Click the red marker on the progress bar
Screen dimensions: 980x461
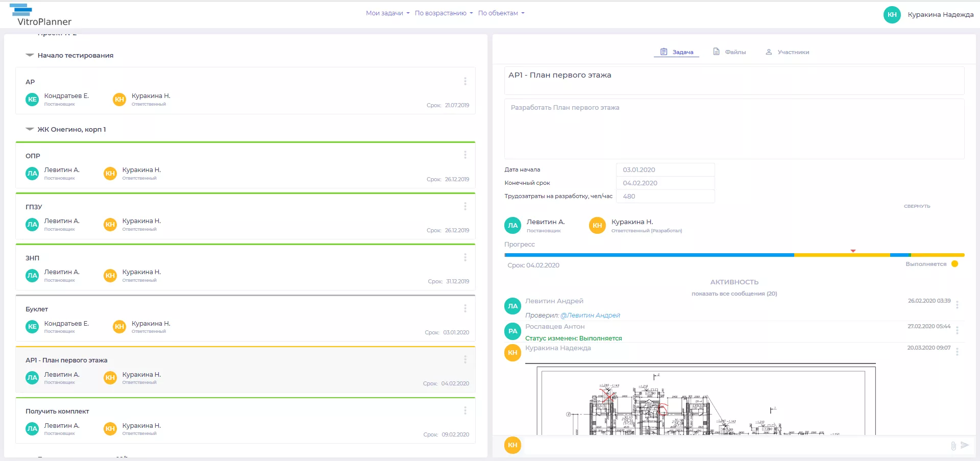tap(853, 251)
